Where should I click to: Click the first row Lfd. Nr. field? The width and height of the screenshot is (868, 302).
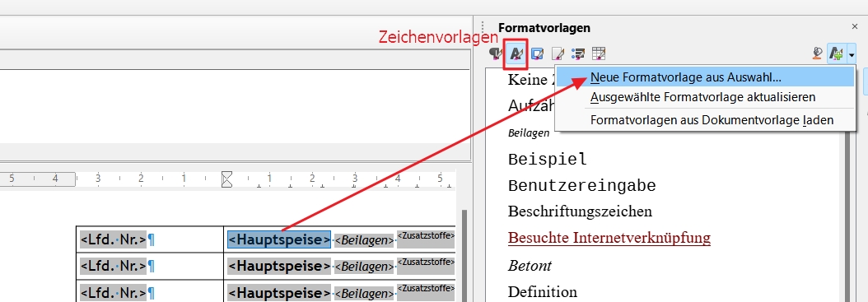click(114, 239)
